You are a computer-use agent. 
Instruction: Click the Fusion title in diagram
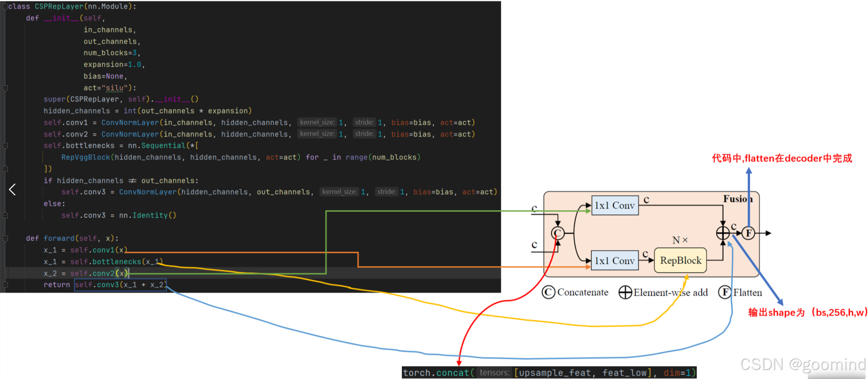click(x=738, y=199)
